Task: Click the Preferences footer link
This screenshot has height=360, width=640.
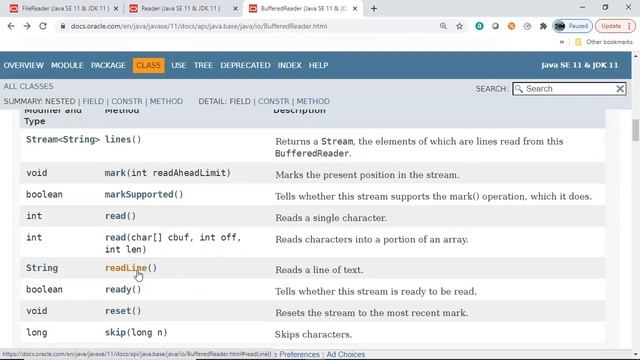Action: pyautogui.click(x=299, y=354)
